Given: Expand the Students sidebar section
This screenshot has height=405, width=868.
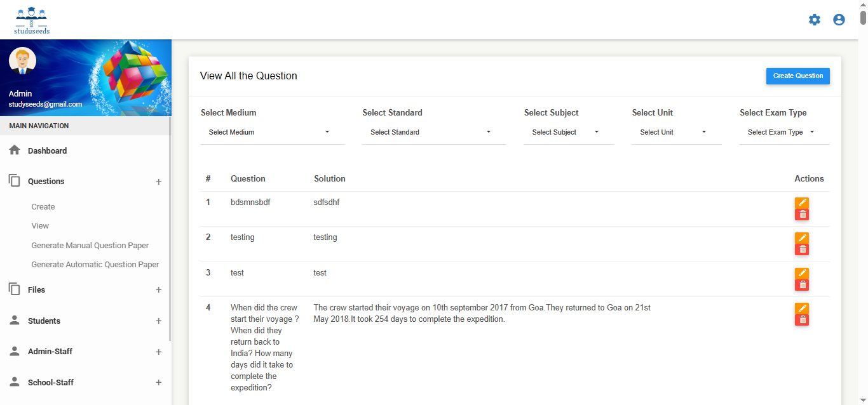Looking at the screenshot, I should [x=158, y=321].
